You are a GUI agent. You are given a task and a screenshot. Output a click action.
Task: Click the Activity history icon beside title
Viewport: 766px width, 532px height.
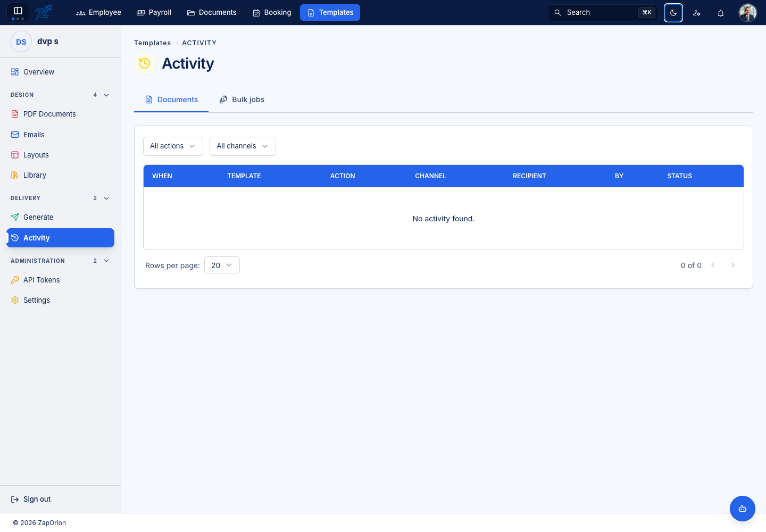145,63
